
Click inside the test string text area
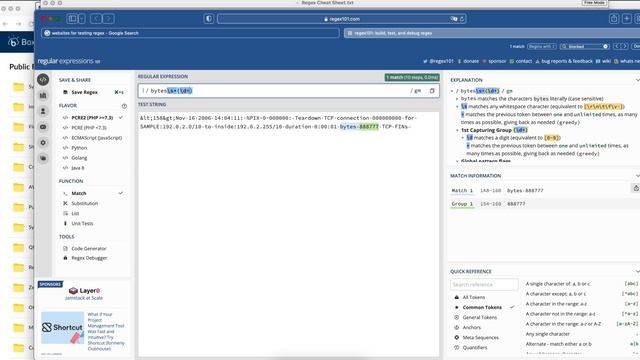289,233
